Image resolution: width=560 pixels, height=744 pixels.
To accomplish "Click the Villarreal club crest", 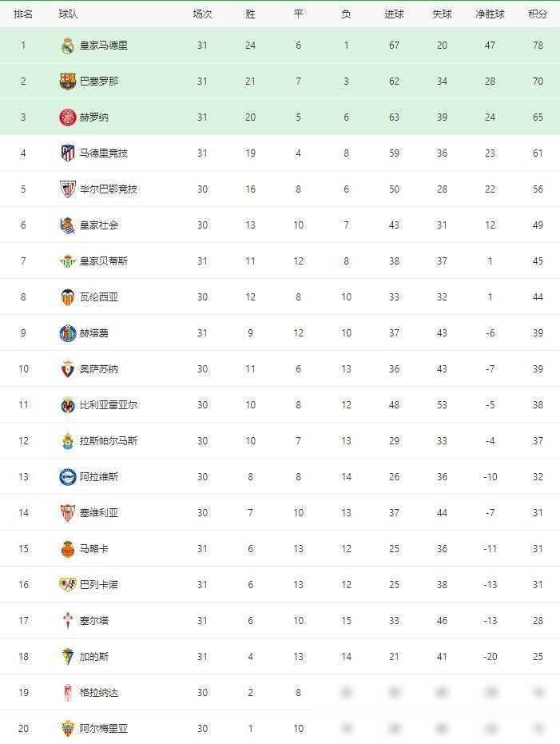I will [67, 405].
